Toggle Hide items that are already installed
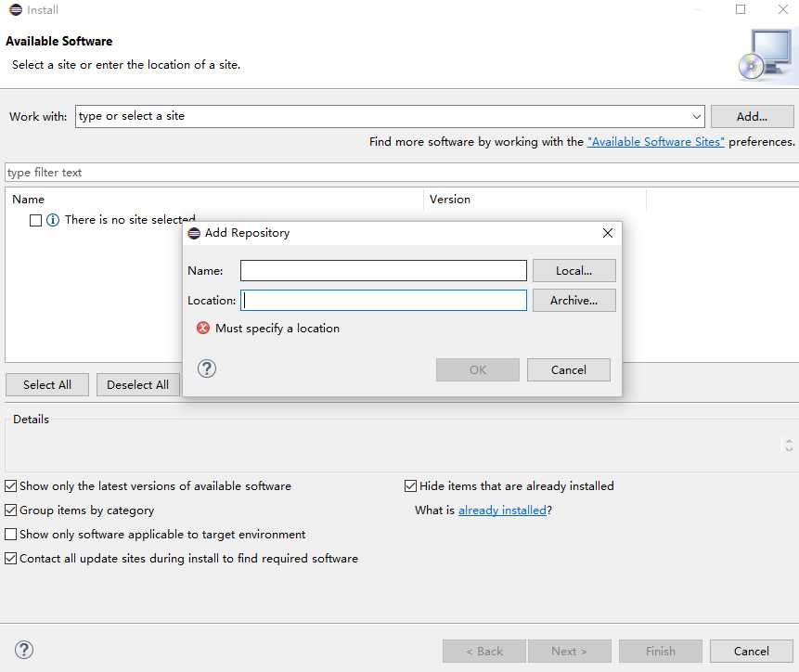Viewport: 799px width, 672px height. tap(410, 485)
